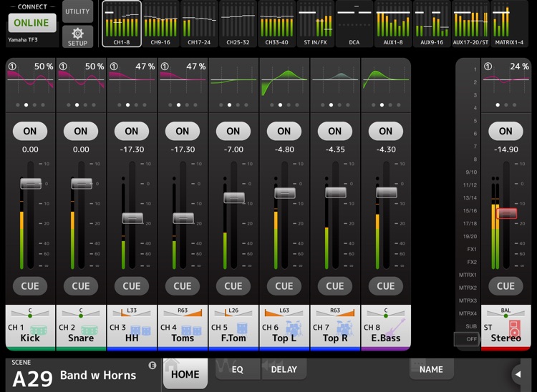Toggle ON button for CH 3 HH
This screenshot has height=392, width=537.
(132, 131)
